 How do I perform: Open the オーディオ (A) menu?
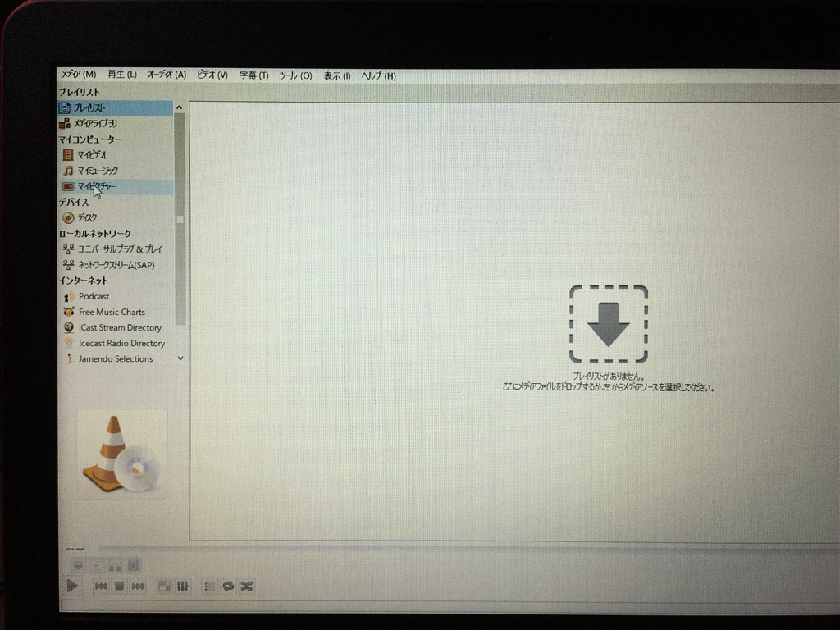click(167, 75)
